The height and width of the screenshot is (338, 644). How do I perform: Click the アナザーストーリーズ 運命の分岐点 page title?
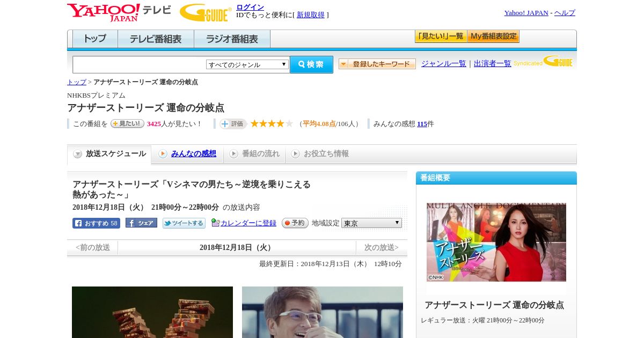coord(145,108)
